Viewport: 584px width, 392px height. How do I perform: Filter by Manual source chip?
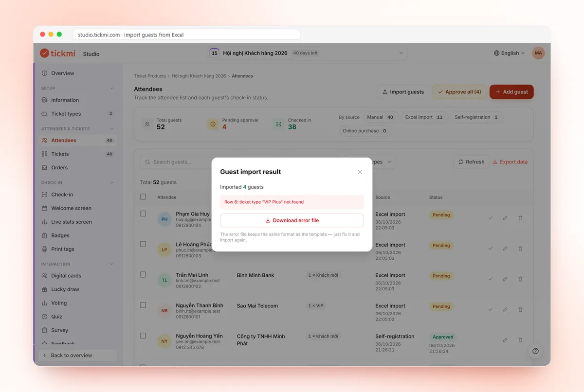click(x=381, y=117)
